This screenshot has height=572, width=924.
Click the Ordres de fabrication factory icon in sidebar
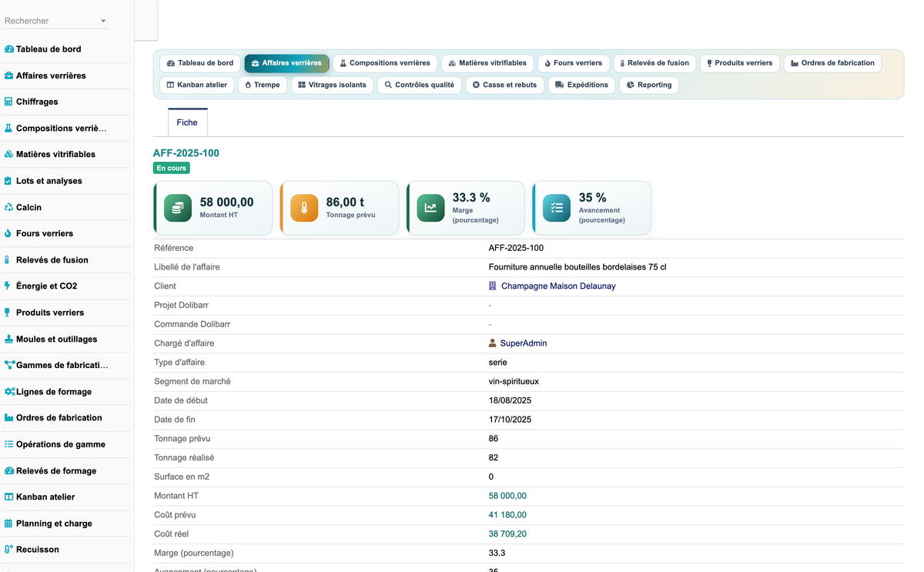pos(9,418)
